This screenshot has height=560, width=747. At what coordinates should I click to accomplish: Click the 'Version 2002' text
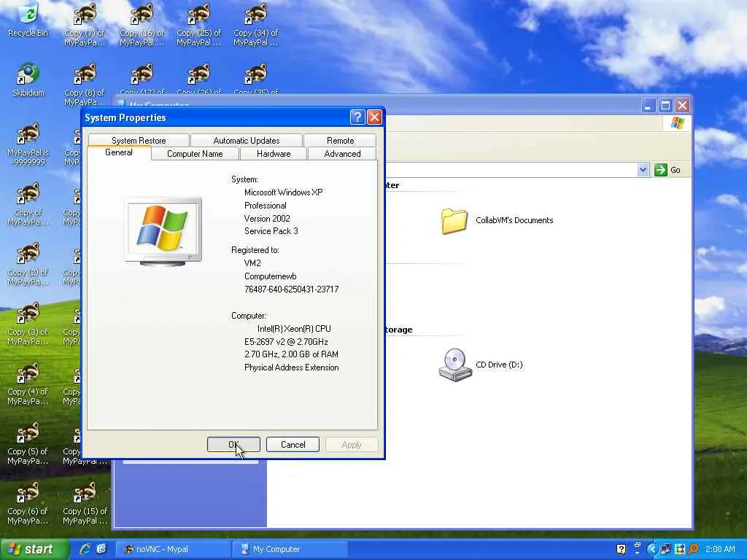coord(267,218)
